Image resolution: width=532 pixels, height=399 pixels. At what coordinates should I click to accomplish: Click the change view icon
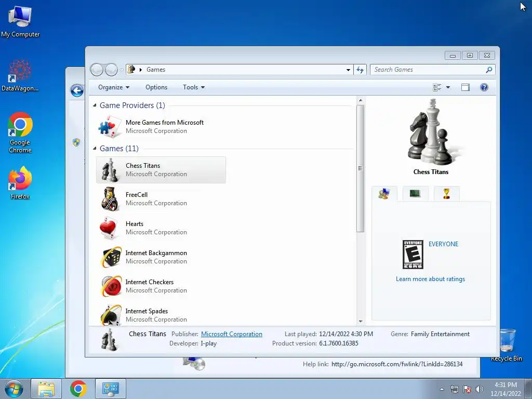(x=437, y=87)
